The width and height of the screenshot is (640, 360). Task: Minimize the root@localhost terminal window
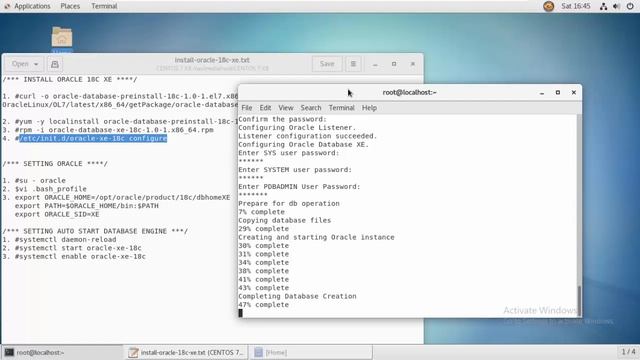pos(542,93)
